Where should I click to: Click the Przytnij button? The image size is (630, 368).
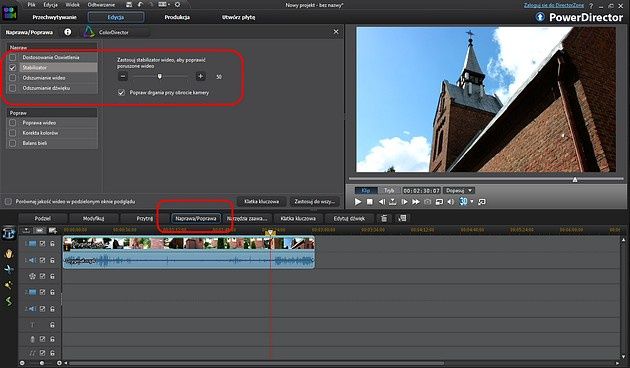click(144, 218)
